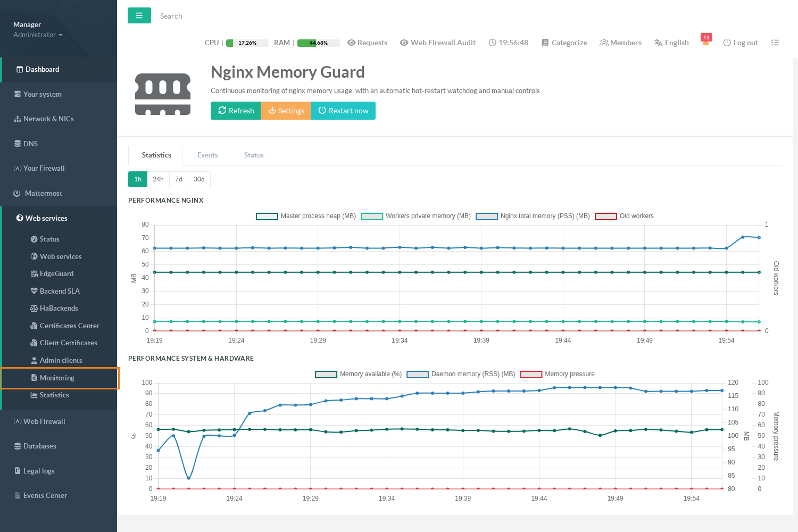Viewport: 798px width, 532px height.
Task: Expand the Events Center sidebar section
Action: click(x=59, y=495)
